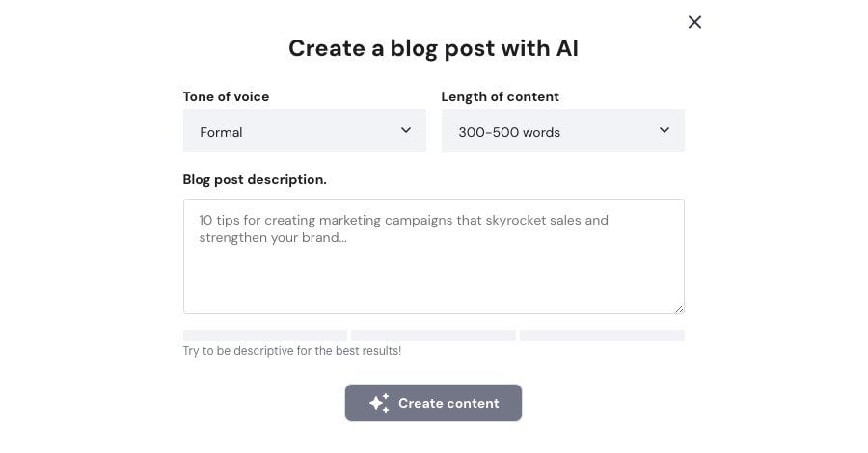Click the sparkle icon on Create content
Screen dimensions: 868x453
379,403
